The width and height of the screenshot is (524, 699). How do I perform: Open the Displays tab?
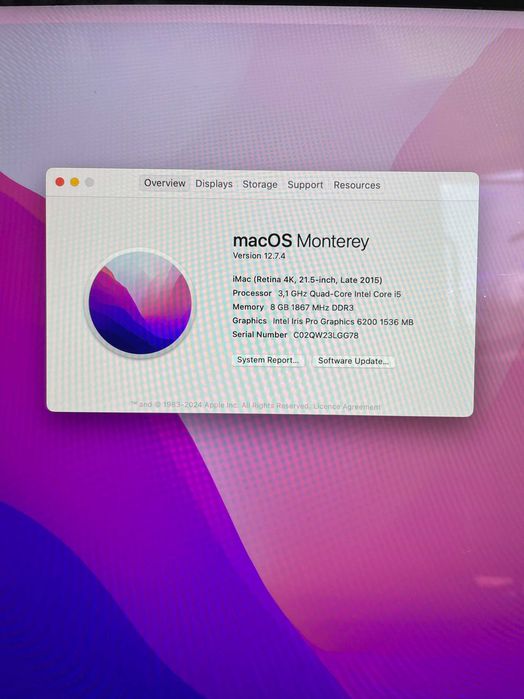(x=214, y=184)
